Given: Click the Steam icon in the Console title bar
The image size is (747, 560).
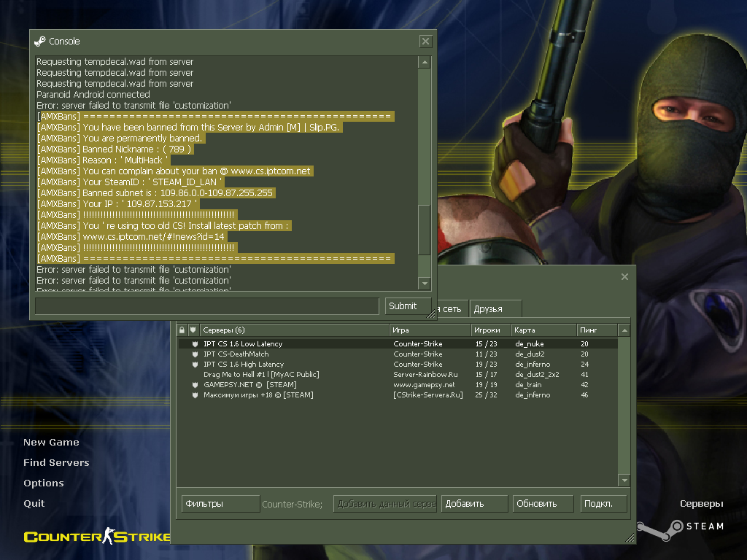Looking at the screenshot, I should click(x=40, y=42).
